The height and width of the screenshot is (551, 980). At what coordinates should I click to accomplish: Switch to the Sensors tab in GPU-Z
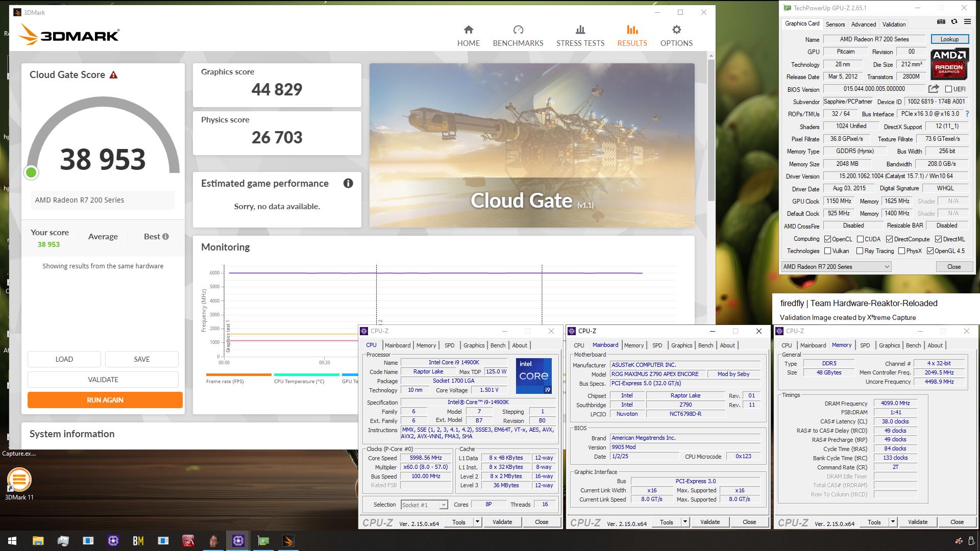[835, 24]
